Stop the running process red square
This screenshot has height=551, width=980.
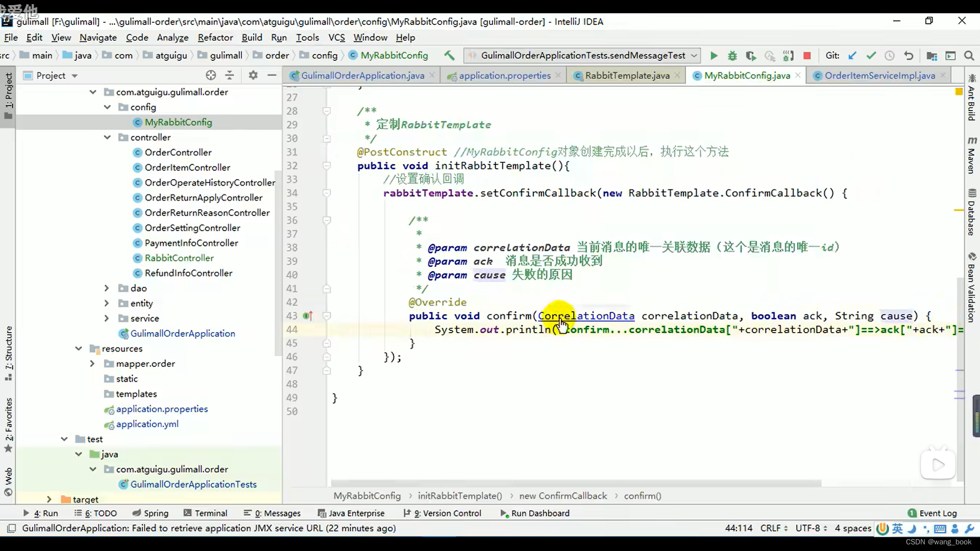[x=807, y=56]
